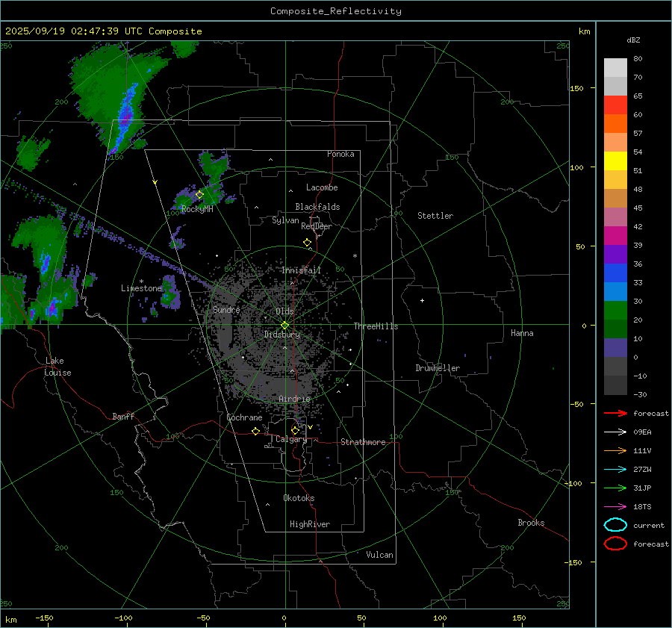Select the bright yellow swatch in dBZ scale
The width and height of the screenshot is (672, 628).
click(x=615, y=161)
